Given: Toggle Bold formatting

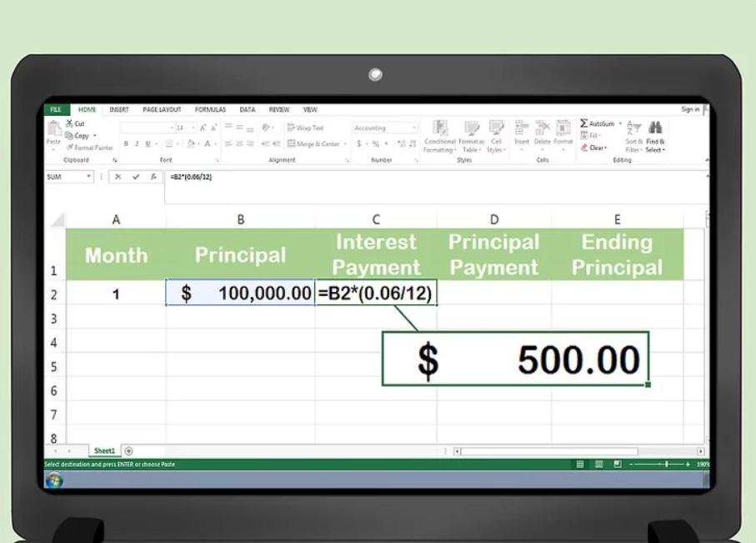Looking at the screenshot, I should [x=127, y=143].
